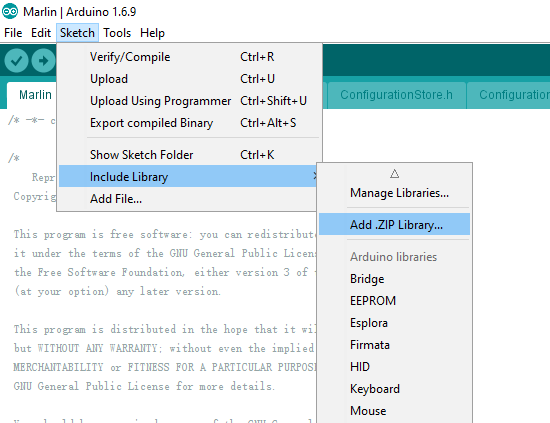Click the submenu scroll-up triangle arrow
550x423 pixels.
click(395, 174)
